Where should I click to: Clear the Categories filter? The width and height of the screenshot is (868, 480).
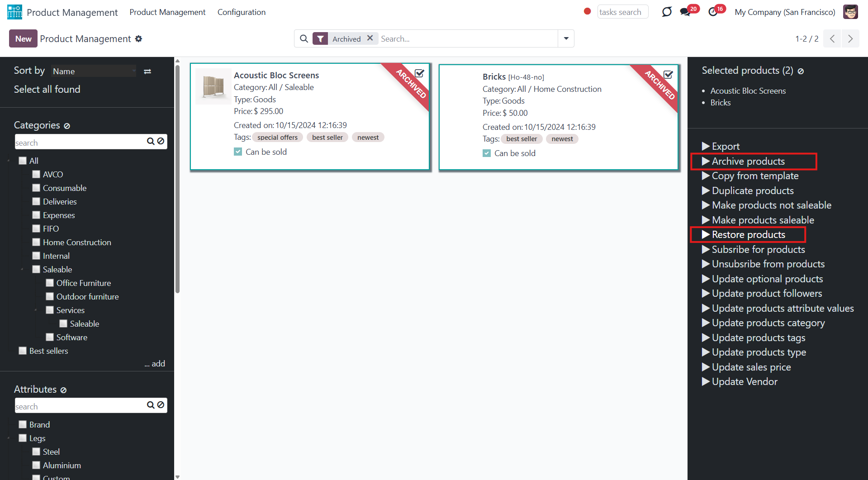(67, 126)
